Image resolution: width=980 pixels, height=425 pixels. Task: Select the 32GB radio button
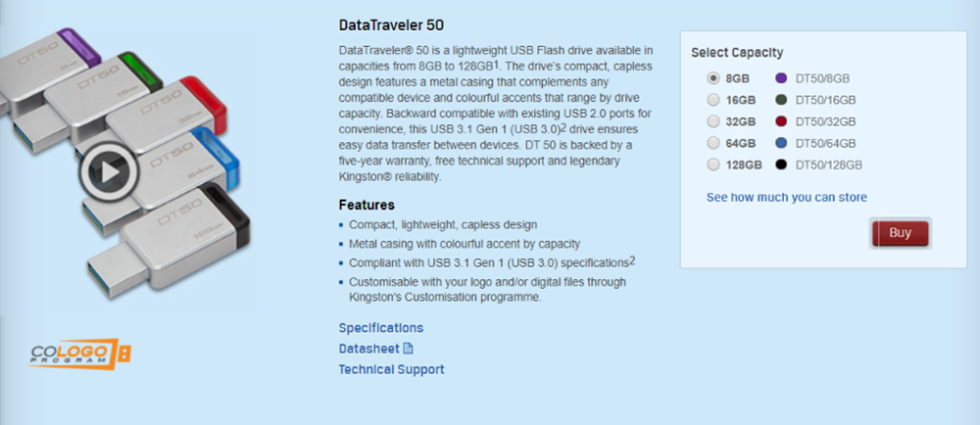click(x=712, y=121)
